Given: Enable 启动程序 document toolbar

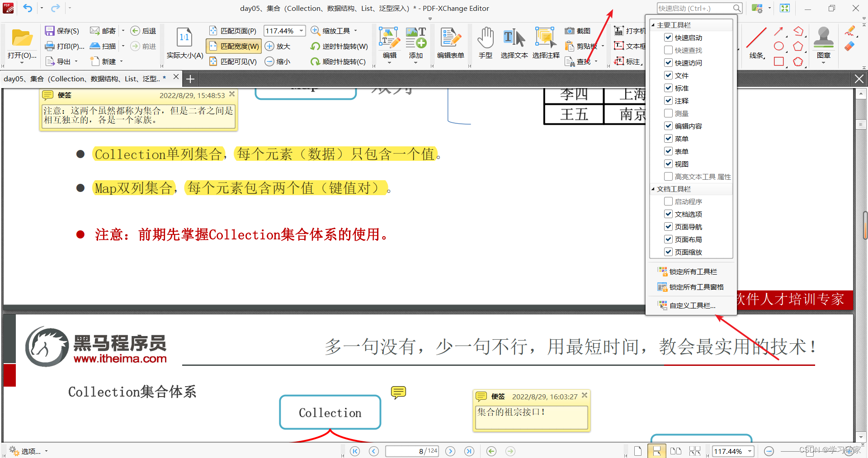Looking at the screenshot, I should pos(668,201).
